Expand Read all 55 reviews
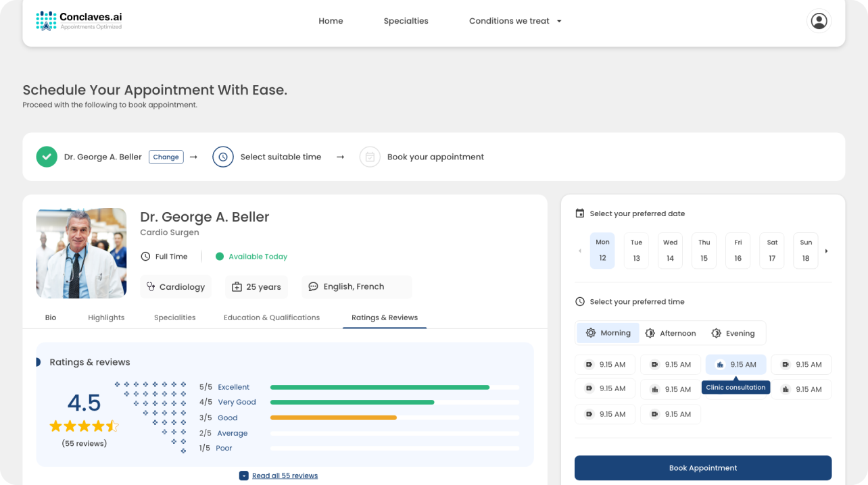Viewport: 868px width, 485px height. click(284, 476)
